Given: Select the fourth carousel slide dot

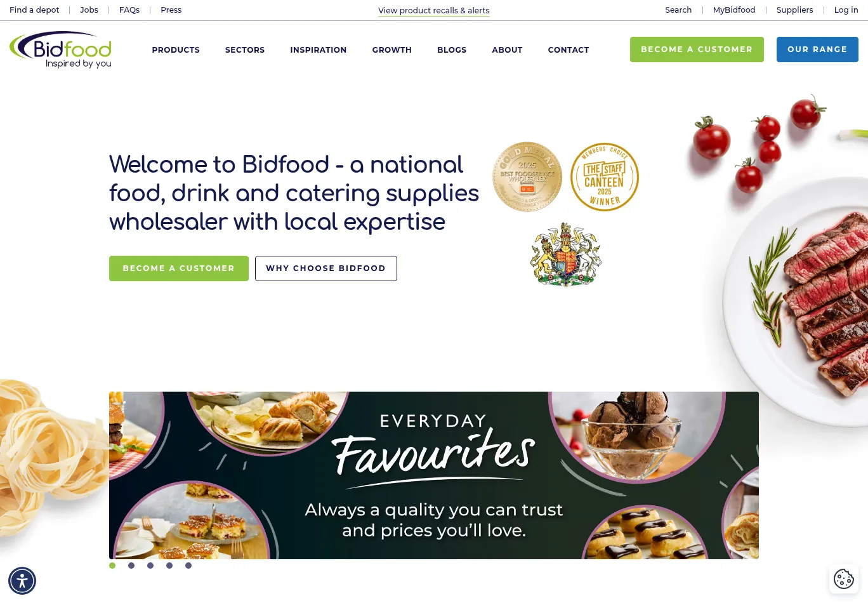Looking at the screenshot, I should [x=169, y=566].
